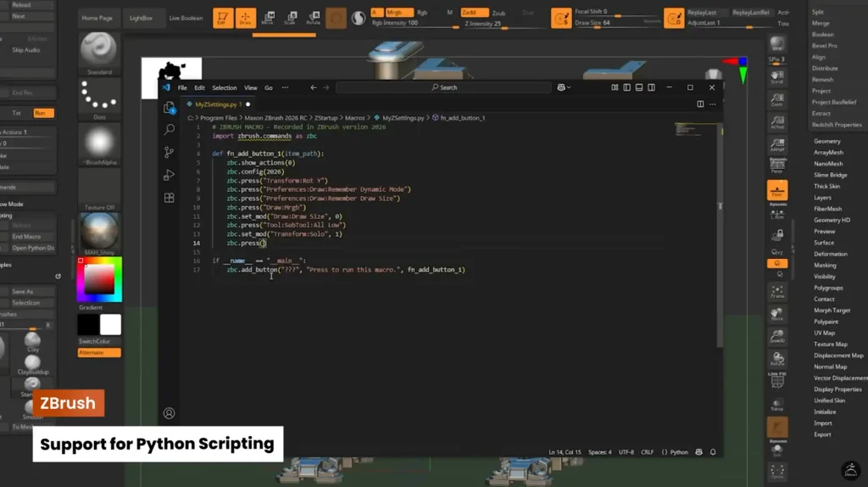868x487 pixels.
Task: Click the split editor right icon
Action: 700,104
